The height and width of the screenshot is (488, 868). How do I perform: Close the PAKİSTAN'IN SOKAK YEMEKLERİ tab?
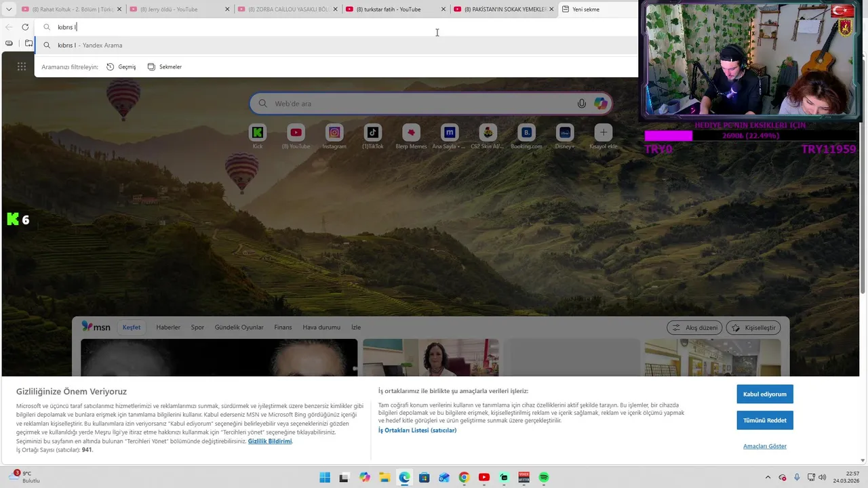point(551,9)
